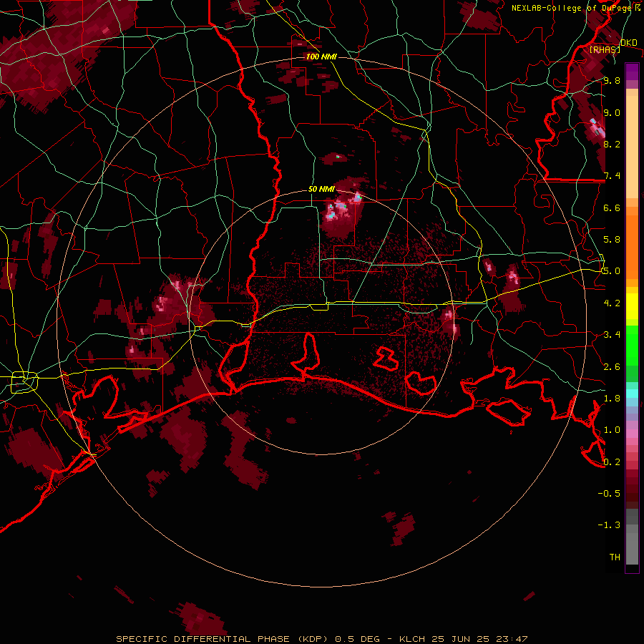Click the 6.6 scale value
The image size is (644, 644).
coord(612,208)
